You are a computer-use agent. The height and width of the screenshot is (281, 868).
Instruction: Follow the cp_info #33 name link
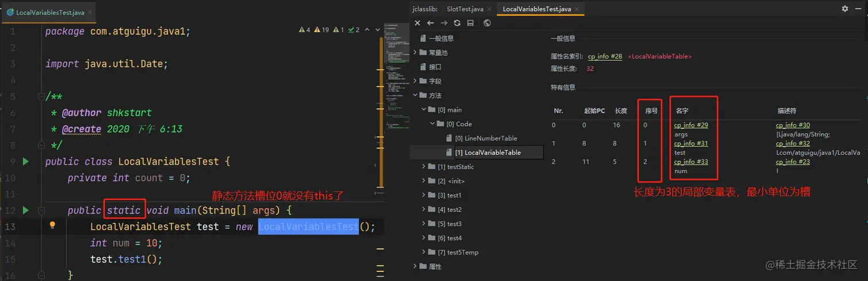[691, 162]
